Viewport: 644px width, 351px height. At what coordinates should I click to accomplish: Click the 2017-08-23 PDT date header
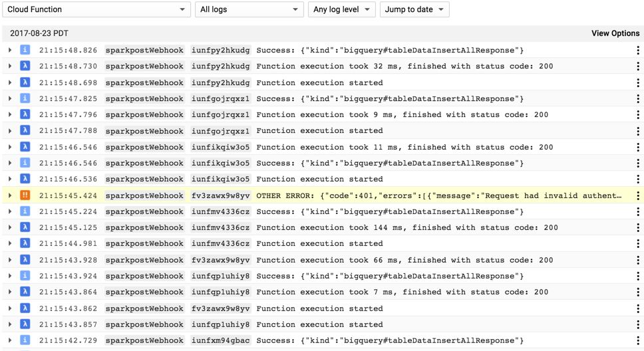click(x=39, y=33)
